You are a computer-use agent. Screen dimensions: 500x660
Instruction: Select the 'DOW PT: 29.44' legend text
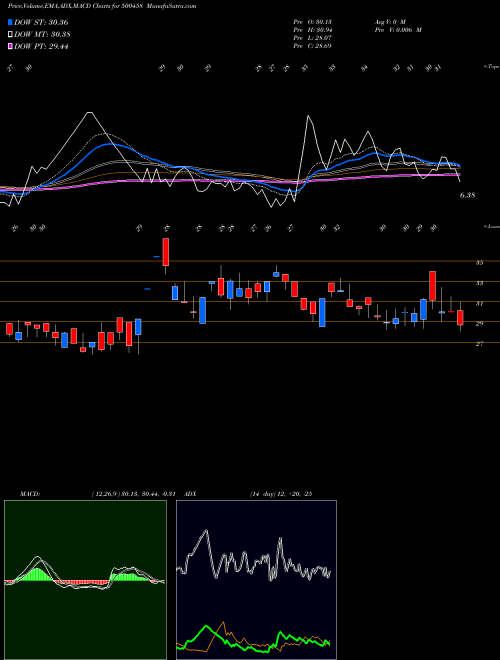41,46
